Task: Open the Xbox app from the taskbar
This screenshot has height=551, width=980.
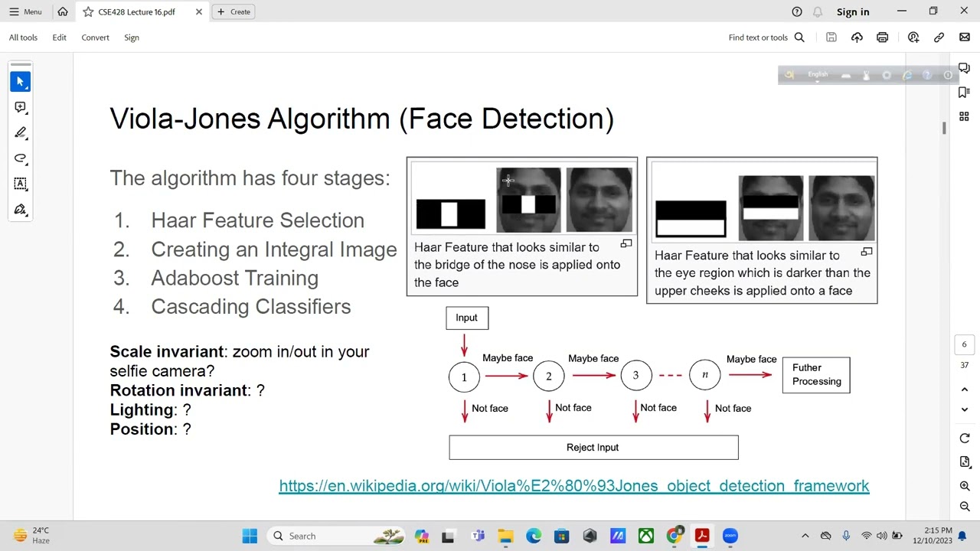Action: 646,536
